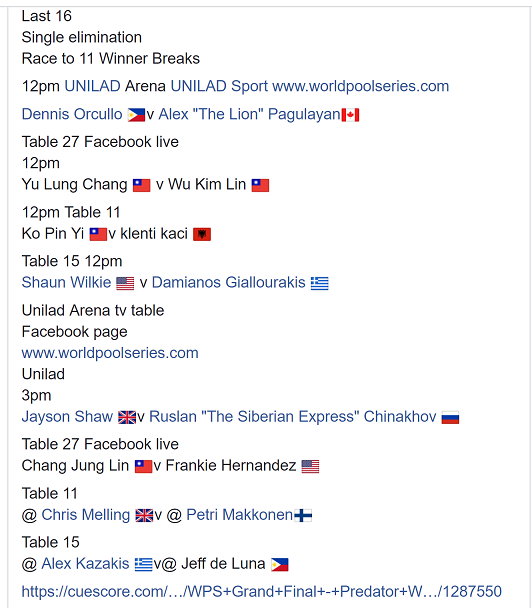Click the Petri Makkonen link
Image resolution: width=532 pixels, height=608 pixels.
tap(240, 515)
